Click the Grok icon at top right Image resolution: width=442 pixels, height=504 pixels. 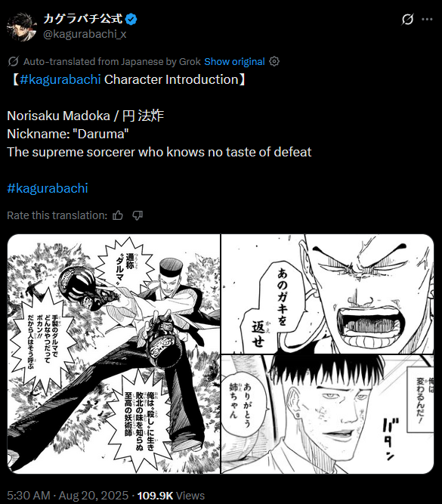(x=407, y=20)
